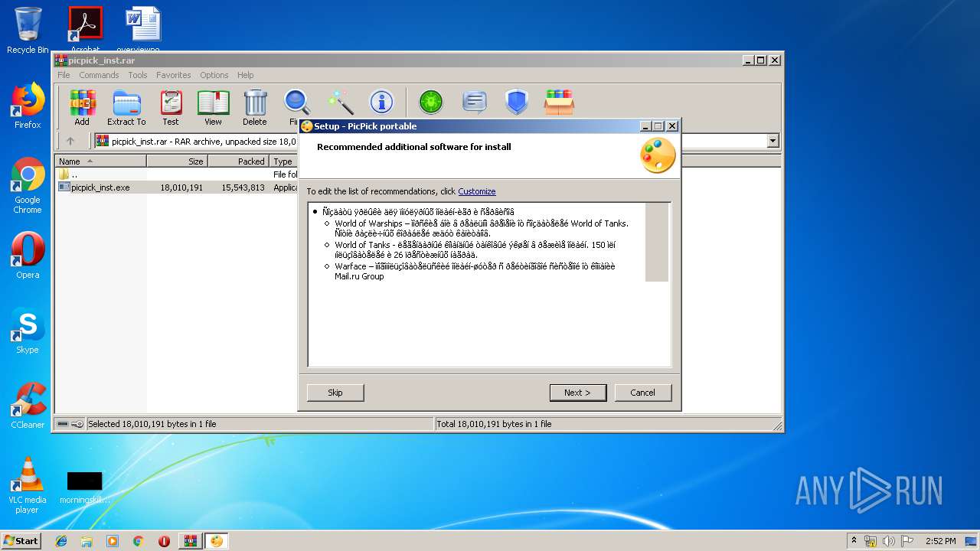Open the WinRAR address bar dropdown
The width and height of the screenshot is (980, 551).
click(x=773, y=141)
